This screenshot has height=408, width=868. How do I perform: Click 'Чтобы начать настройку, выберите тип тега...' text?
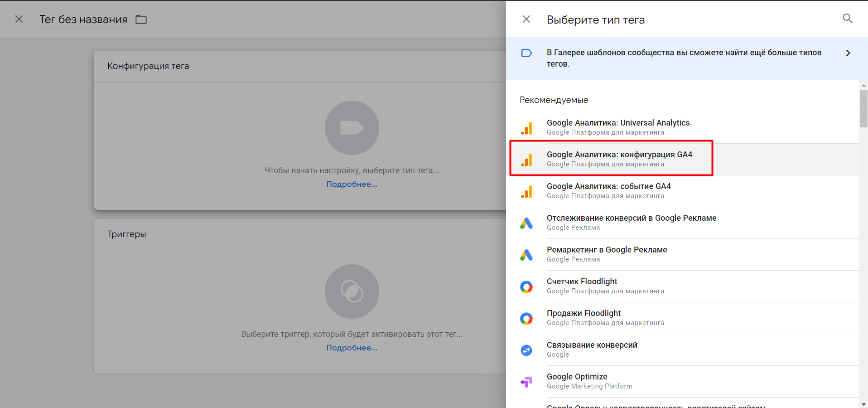(352, 170)
